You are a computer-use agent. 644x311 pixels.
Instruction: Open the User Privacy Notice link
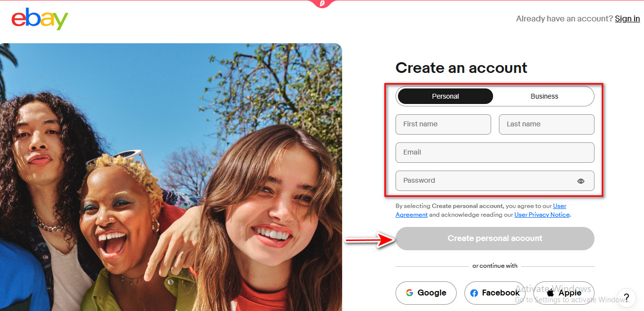pos(542,214)
